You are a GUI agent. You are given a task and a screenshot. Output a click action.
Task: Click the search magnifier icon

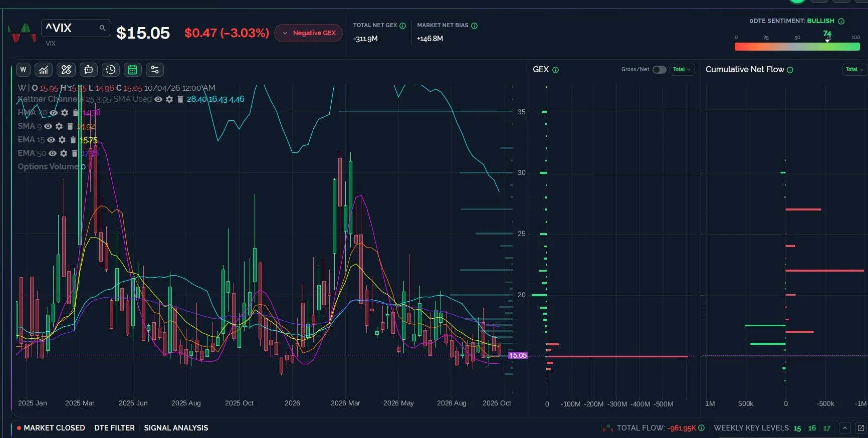tap(102, 28)
